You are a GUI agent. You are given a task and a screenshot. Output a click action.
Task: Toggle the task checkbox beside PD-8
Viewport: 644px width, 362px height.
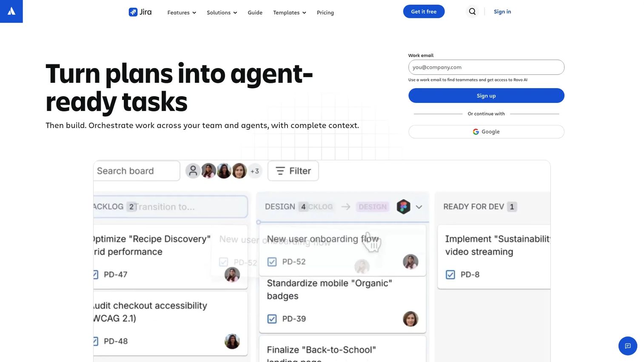pos(450,274)
